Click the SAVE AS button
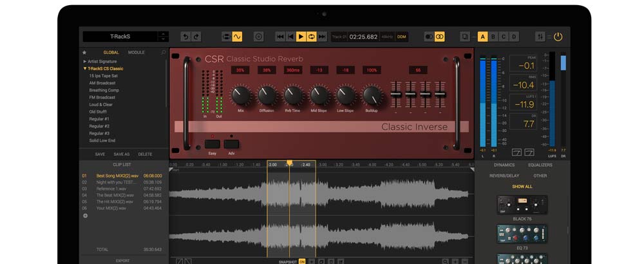Image resolution: width=644 pixels, height=264 pixels. pos(122,155)
